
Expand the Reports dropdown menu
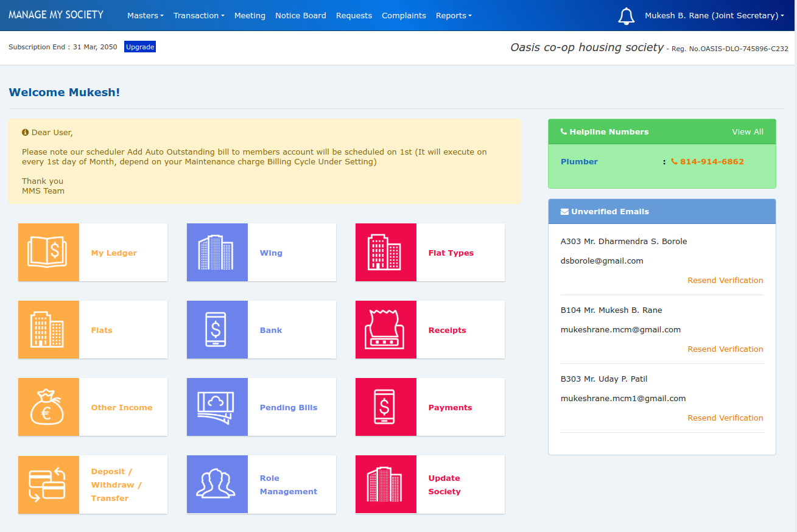(x=454, y=16)
